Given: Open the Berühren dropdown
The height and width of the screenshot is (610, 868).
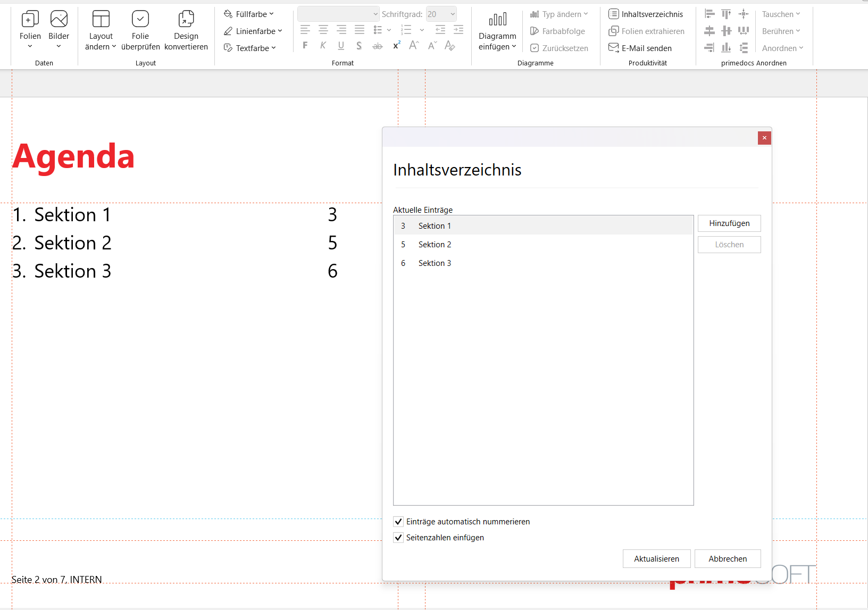Looking at the screenshot, I should point(781,31).
